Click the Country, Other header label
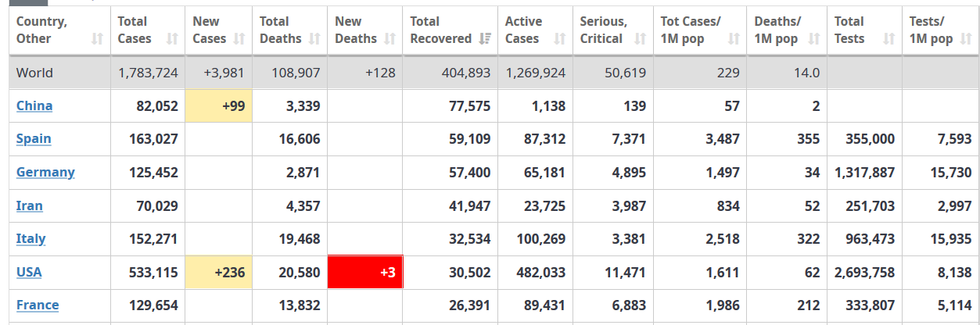This screenshot has width=980, height=325. [41, 30]
